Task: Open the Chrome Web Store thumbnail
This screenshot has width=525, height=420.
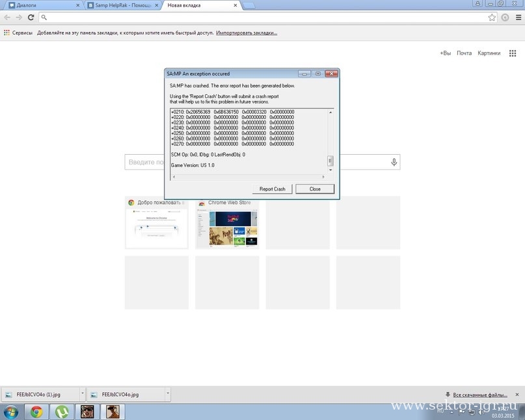Action: pos(227,222)
